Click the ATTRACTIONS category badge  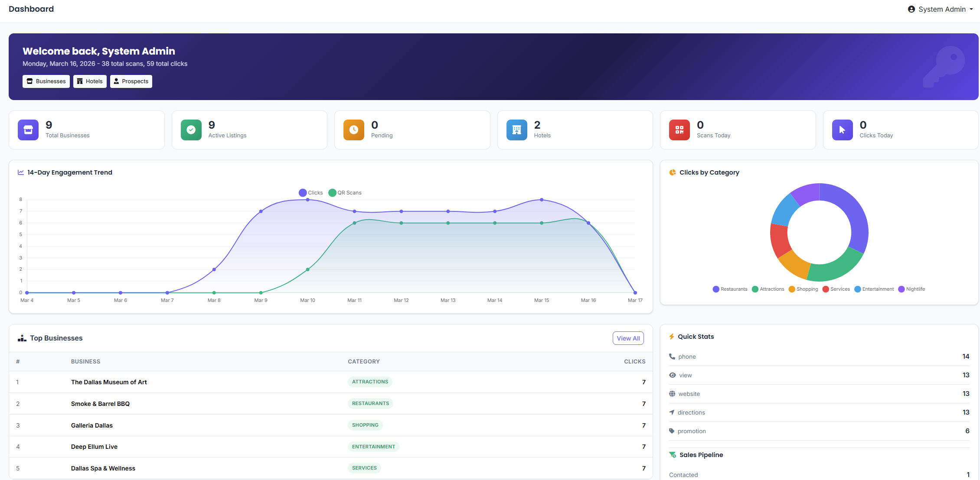pos(369,382)
